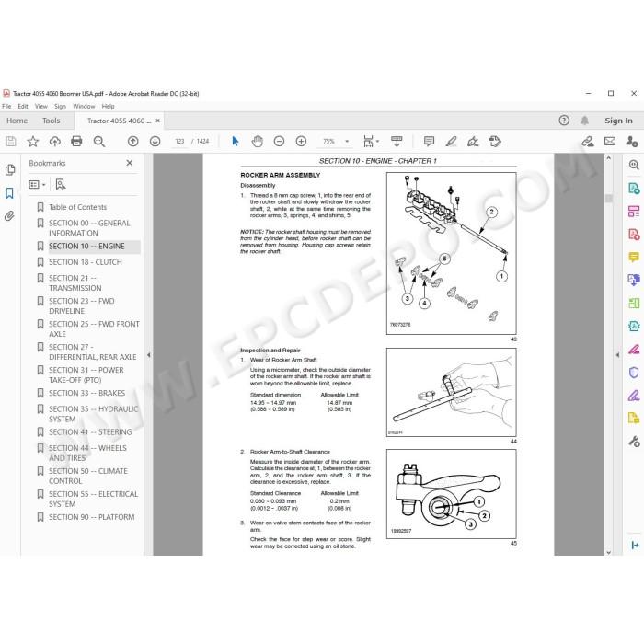The height and width of the screenshot is (644, 644).
Task: Click the Sign In button
Action: pyautogui.click(x=618, y=121)
